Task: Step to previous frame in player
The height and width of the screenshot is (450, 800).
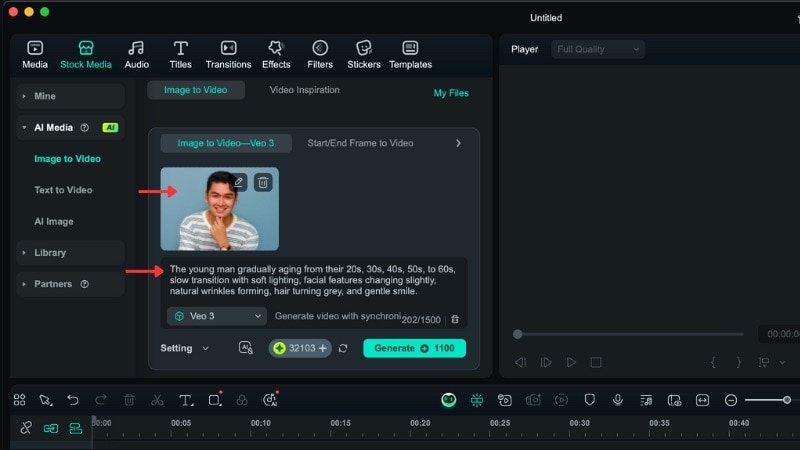Action: point(520,362)
